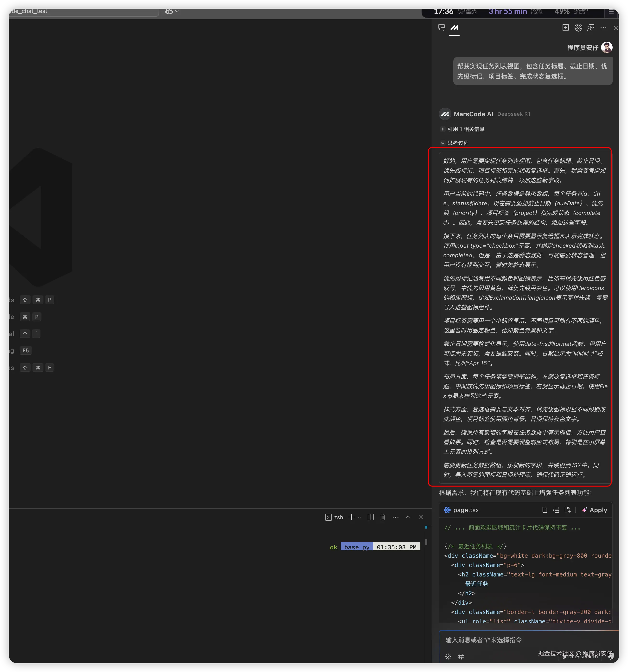Switch to the chat bubbles tab
This screenshot has height=672, width=628.
[442, 28]
